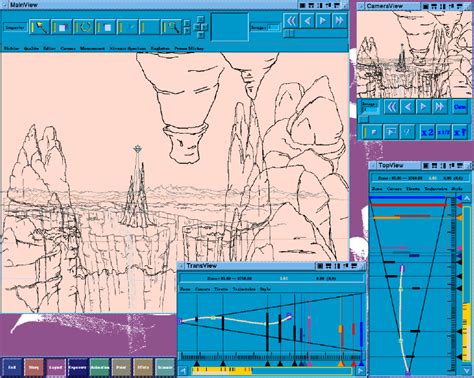Image resolution: width=474 pixels, height=378 pixels.
Task: Open the Editer menu in MainView
Action: coord(49,48)
